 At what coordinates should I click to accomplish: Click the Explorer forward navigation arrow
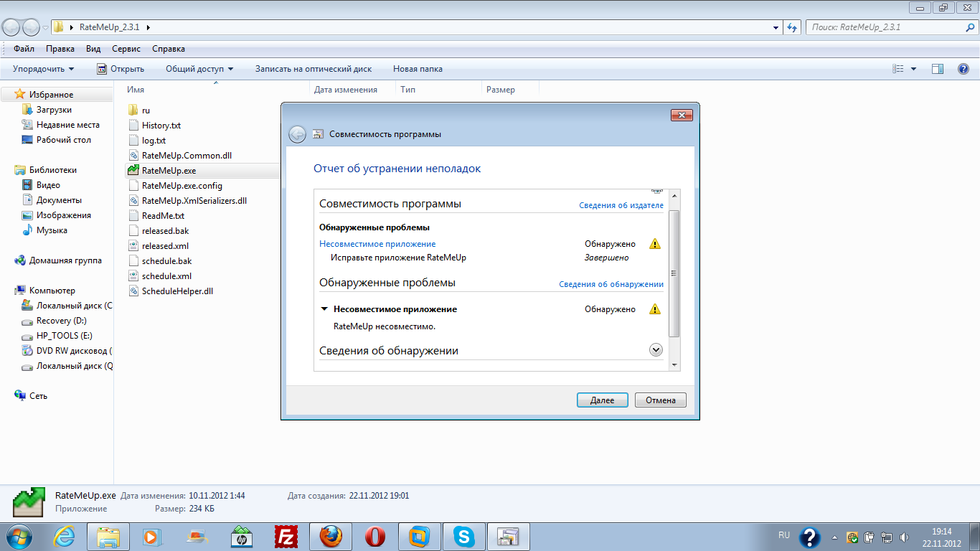[32, 27]
